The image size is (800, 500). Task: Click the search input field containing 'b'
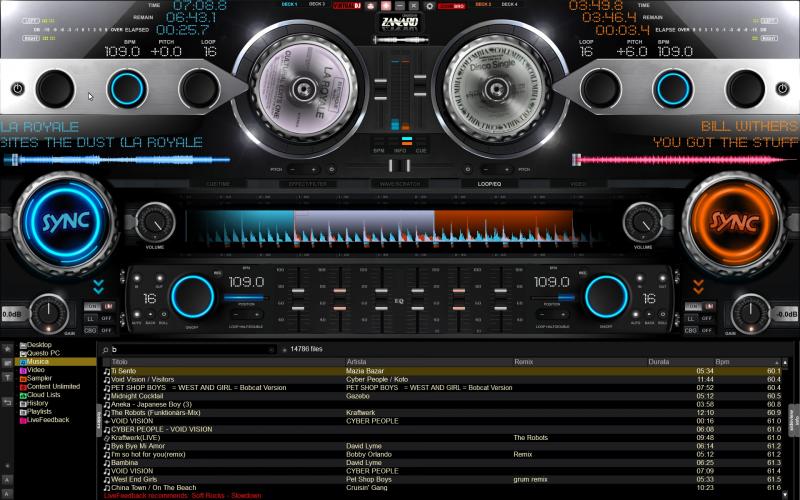pos(193,349)
